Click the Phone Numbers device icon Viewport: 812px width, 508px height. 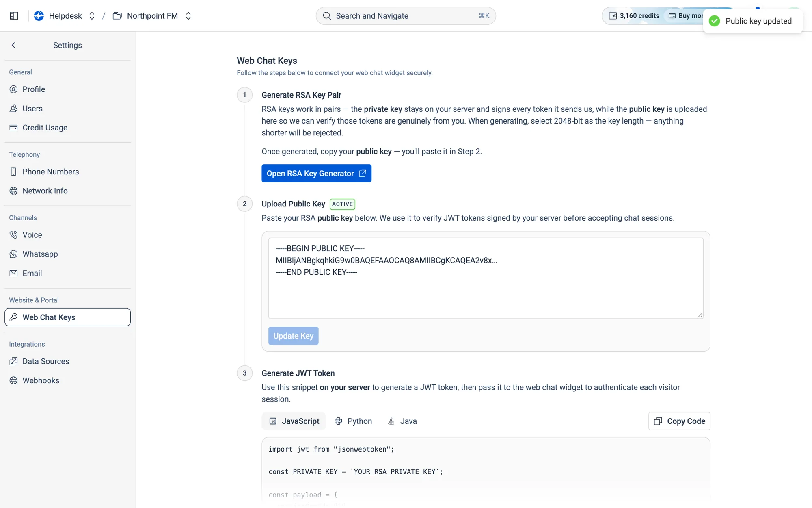point(13,172)
